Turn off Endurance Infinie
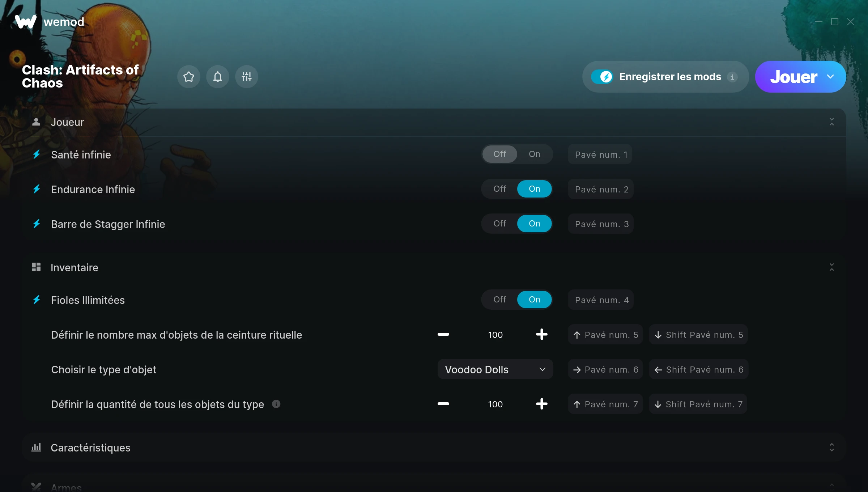868x492 pixels. click(500, 189)
